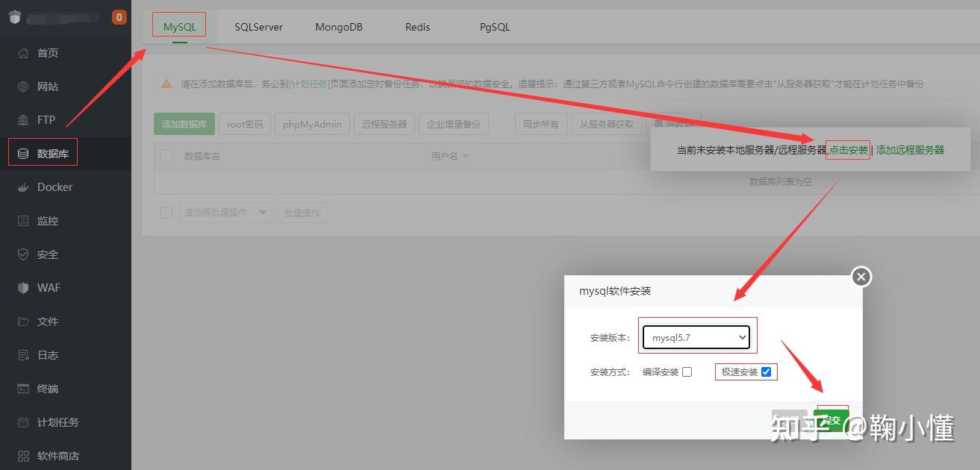Open the 网站 websites sidebar item

click(x=65, y=87)
